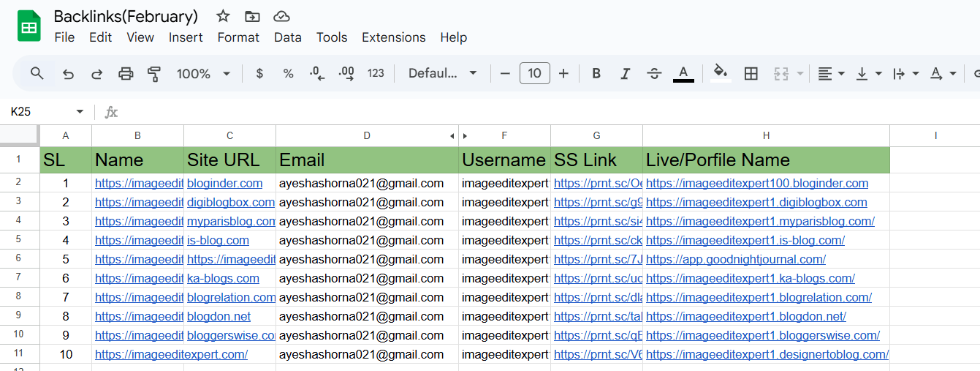Expand the horizontal align dropdown
The width and height of the screenshot is (980, 371).
(x=831, y=73)
